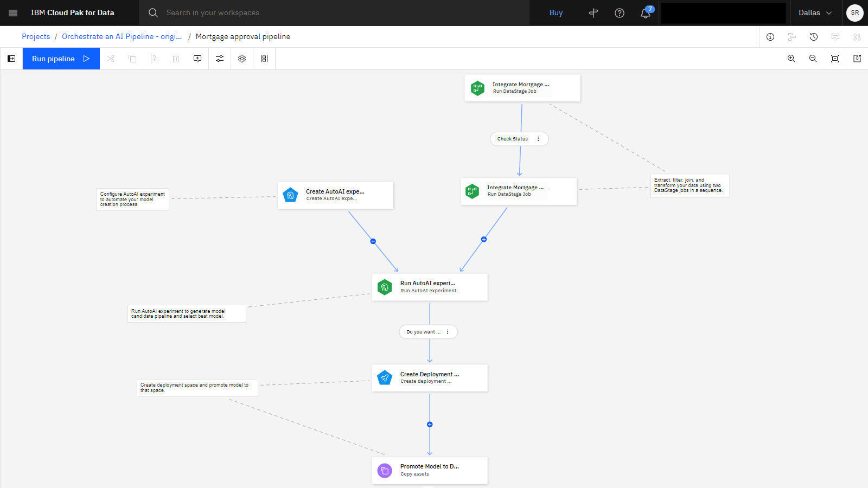Open the version history icon
Screen dimensions: 868x488
pos(814,37)
